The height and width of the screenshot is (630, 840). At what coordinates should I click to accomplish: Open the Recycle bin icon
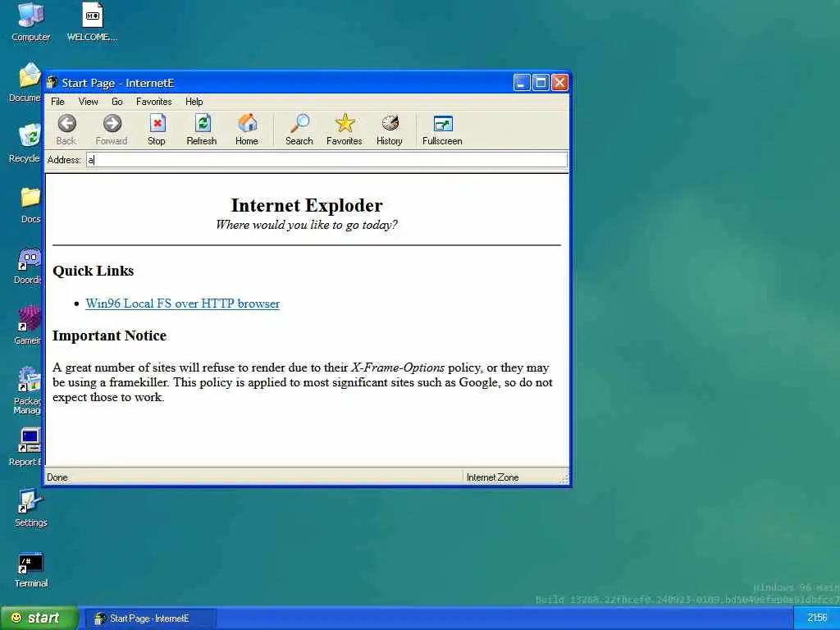(30, 135)
